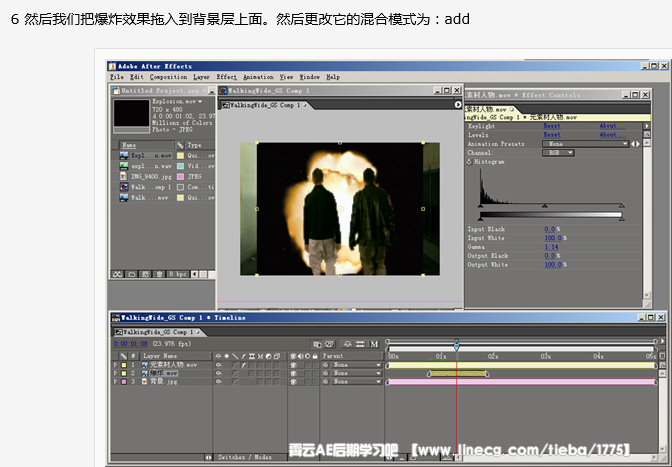Open the Layer menu
The image size is (672, 467).
point(201,77)
